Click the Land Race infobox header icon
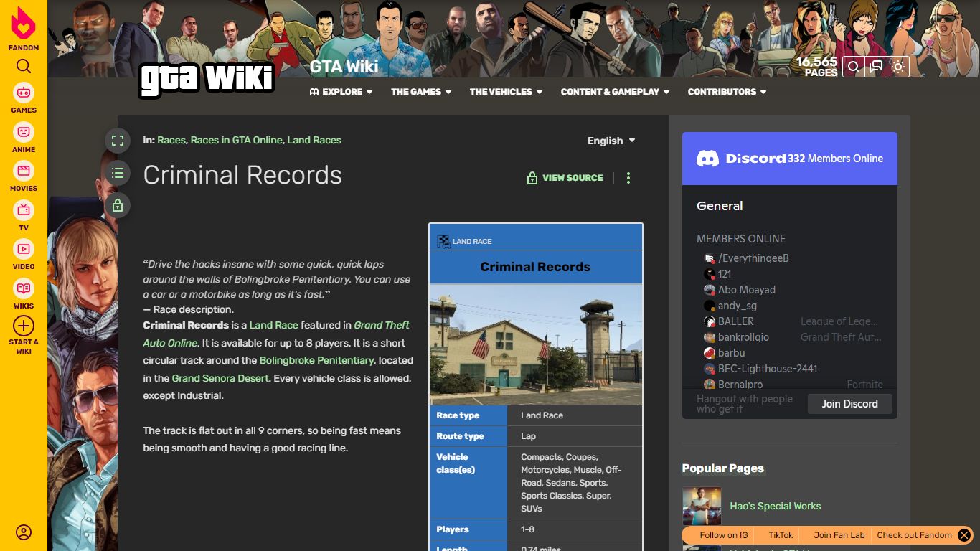The image size is (980, 551). [x=443, y=241]
